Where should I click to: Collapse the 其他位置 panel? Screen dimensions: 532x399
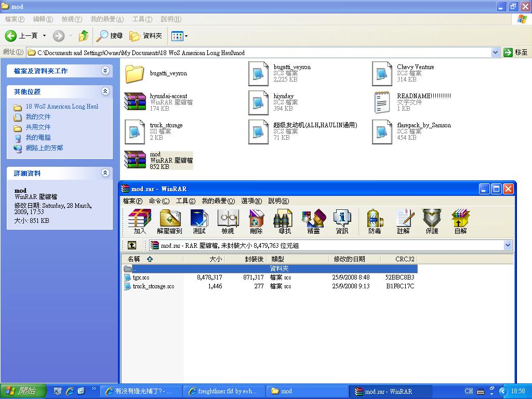pos(105,91)
